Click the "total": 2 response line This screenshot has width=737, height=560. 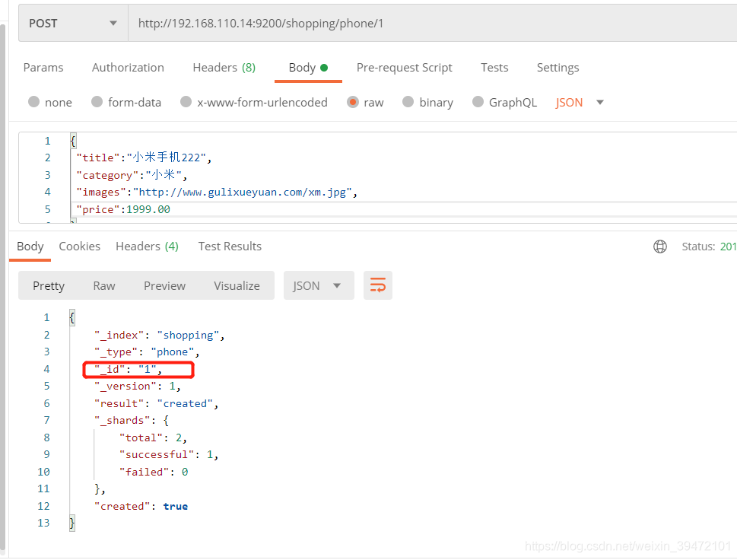click(x=153, y=437)
